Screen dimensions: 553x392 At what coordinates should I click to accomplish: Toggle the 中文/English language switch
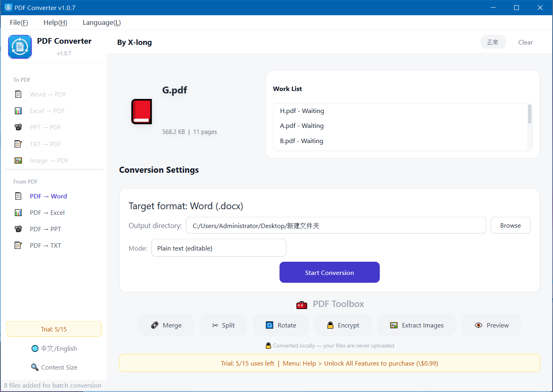click(54, 348)
